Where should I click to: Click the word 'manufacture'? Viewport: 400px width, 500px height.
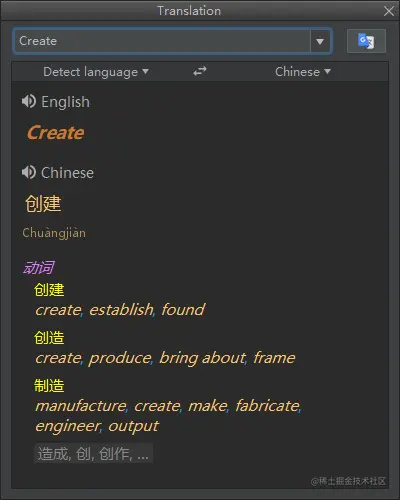click(x=81, y=406)
